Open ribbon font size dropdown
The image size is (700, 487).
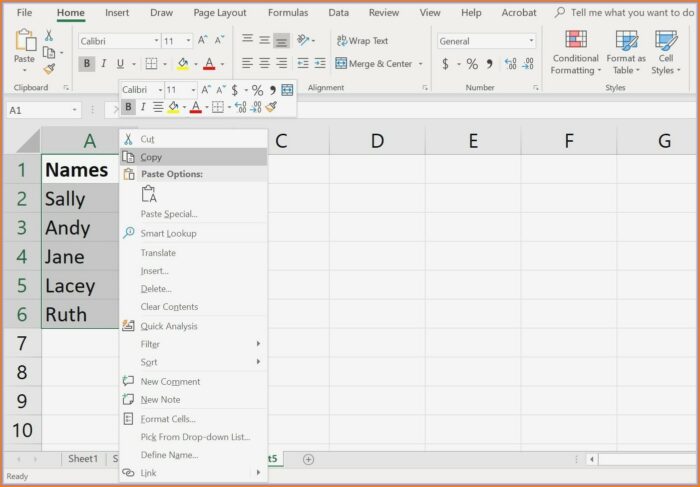coord(188,41)
